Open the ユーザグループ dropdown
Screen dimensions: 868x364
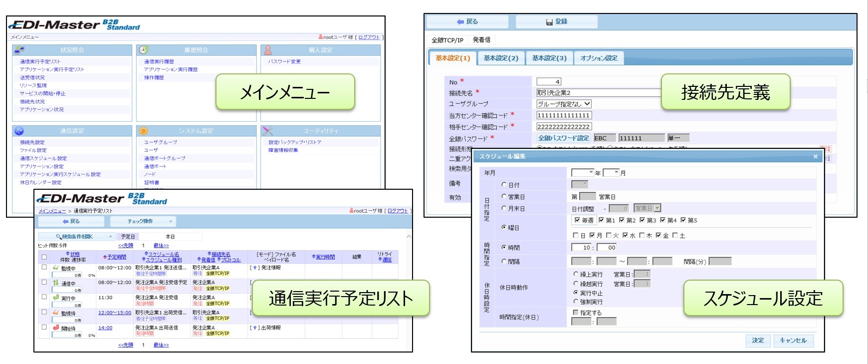pyautogui.click(x=564, y=104)
